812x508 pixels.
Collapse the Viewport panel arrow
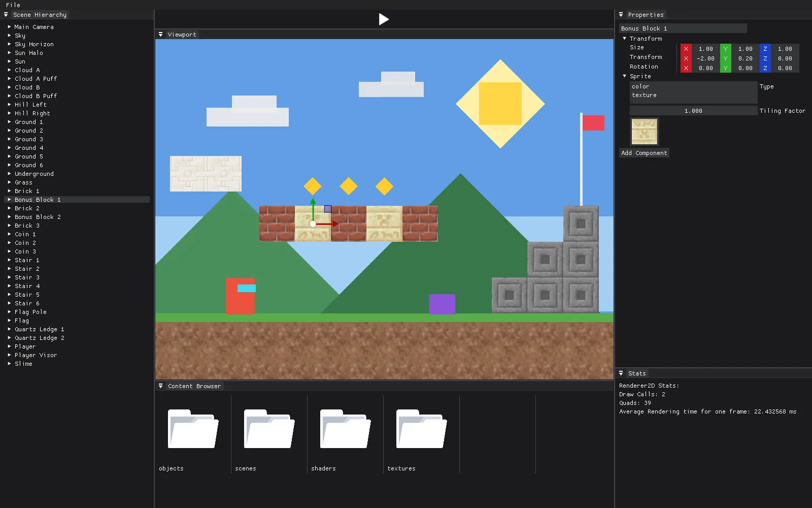pyautogui.click(x=161, y=35)
